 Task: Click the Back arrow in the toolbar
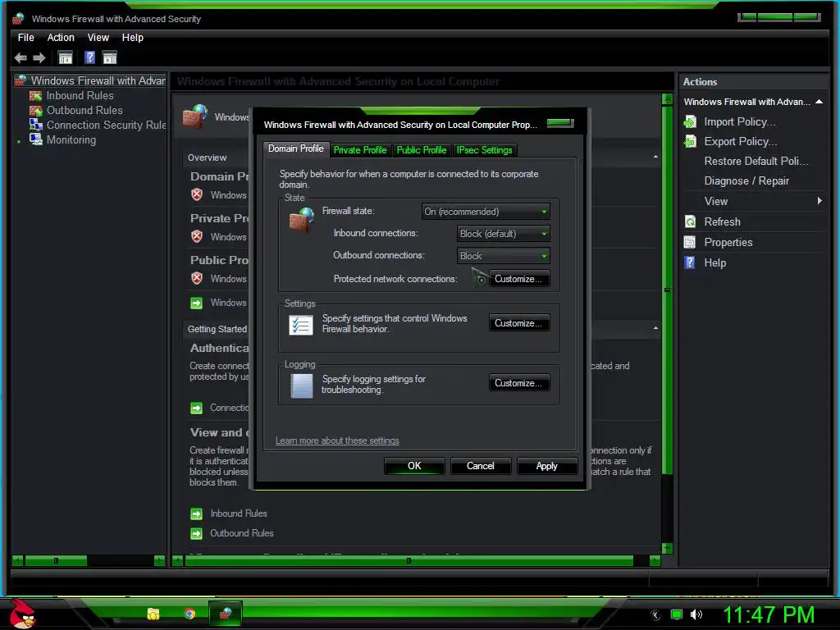[x=21, y=57]
